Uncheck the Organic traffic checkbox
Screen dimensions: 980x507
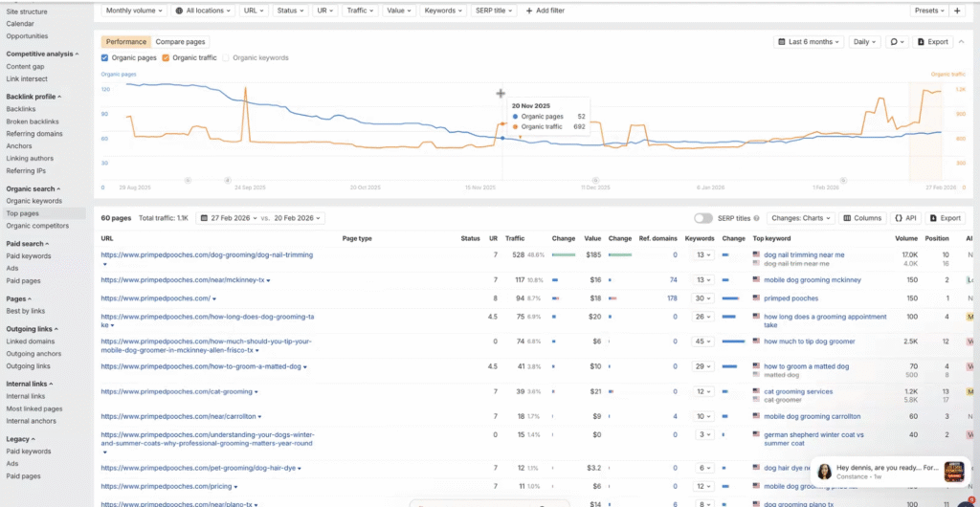[166, 58]
